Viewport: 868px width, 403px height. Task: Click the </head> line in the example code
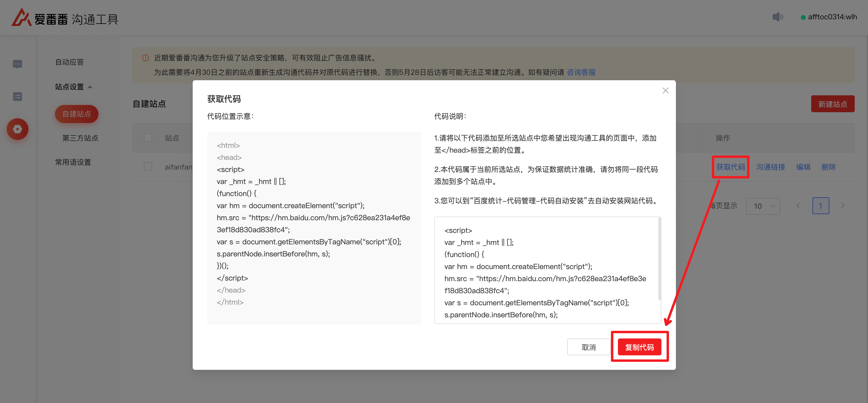tap(231, 290)
